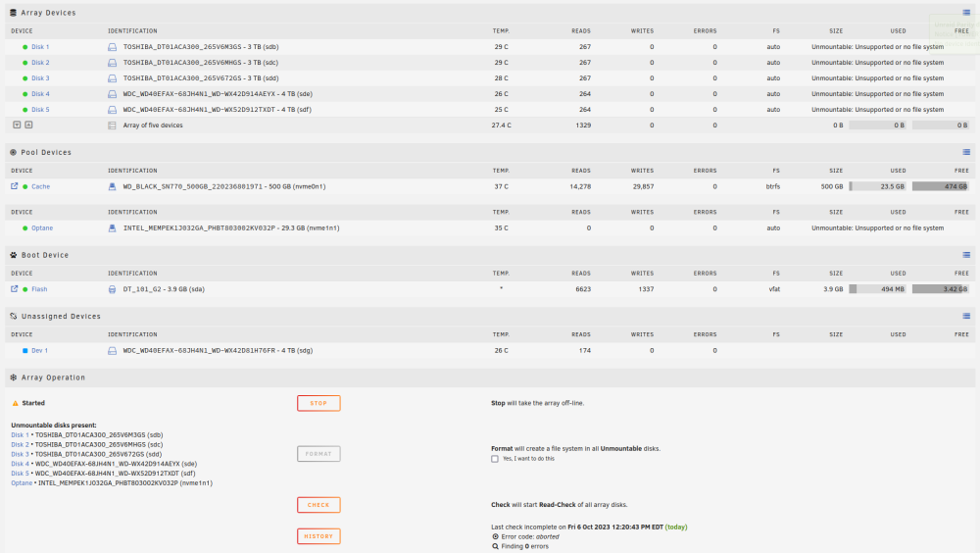Open Optane link in unmountable disks list
This screenshot has height=553, width=980.
22,483
